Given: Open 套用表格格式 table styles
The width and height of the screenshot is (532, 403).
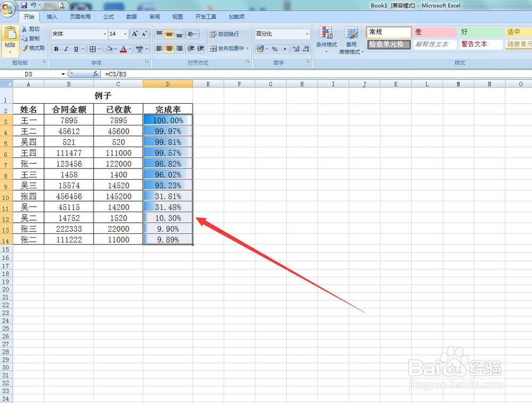Looking at the screenshot, I should [352, 40].
